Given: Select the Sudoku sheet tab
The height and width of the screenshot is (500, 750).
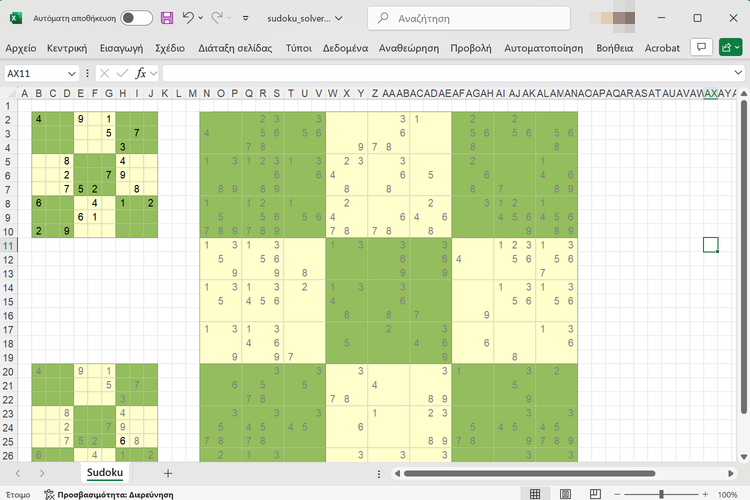Looking at the screenshot, I should tap(105, 473).
